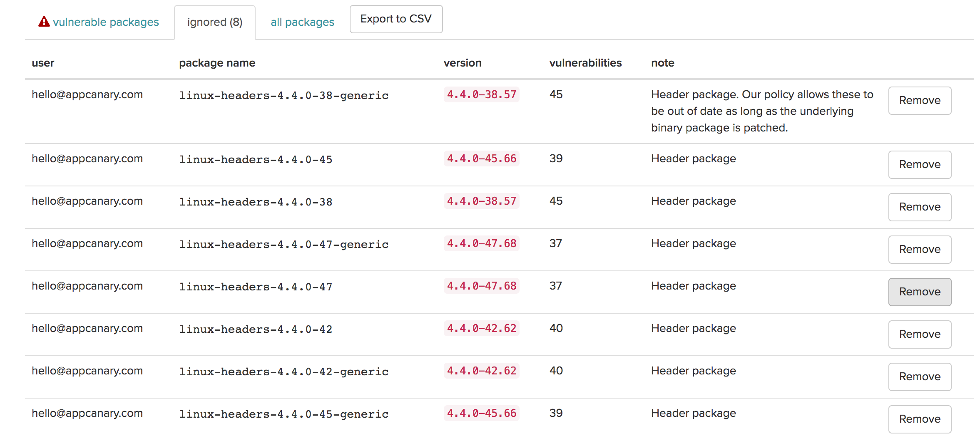Click version badge 4.4.0-42.62 for linux-headers-4.4.0-42-generic
Viewport: 980px width, 436px height.
tap(482, 371)
